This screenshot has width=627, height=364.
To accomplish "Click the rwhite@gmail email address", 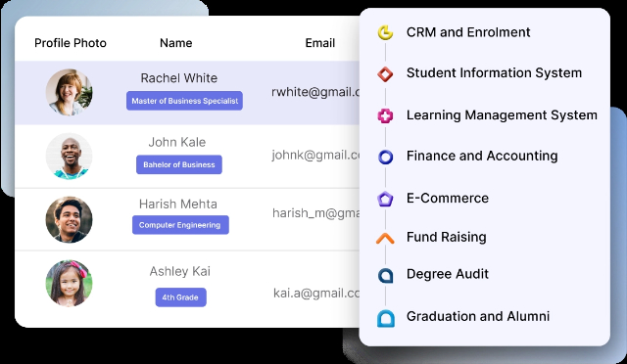I will coord(315,92).
